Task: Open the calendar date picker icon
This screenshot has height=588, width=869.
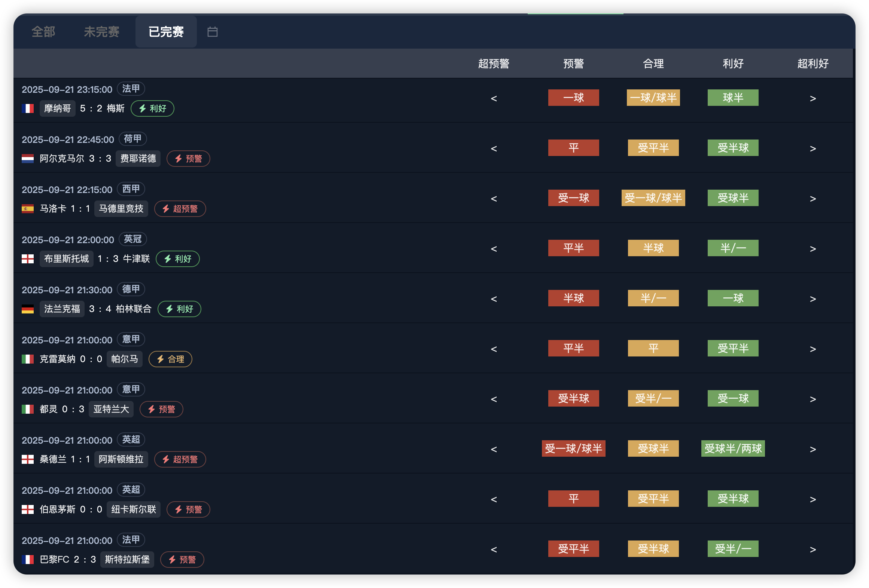Action: (x=213, y=32)
